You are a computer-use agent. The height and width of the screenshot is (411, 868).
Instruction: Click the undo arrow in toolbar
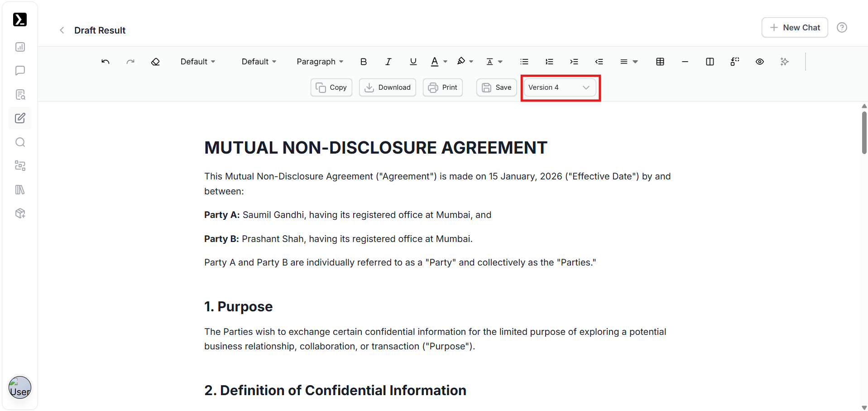106,62
